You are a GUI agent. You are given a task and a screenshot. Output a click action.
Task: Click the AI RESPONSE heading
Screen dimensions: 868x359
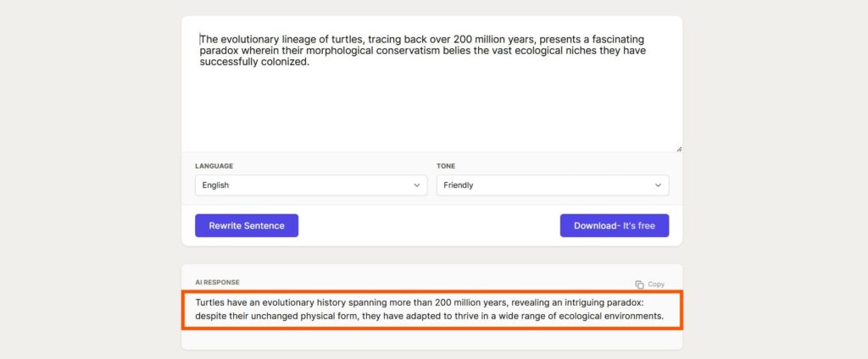click(x=218, y=282)
